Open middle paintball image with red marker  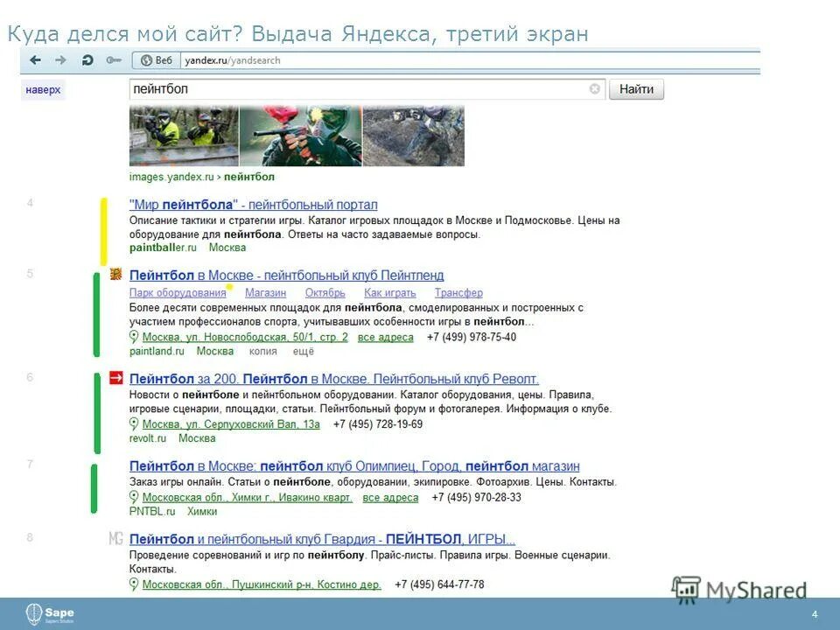tap(300, 136)
